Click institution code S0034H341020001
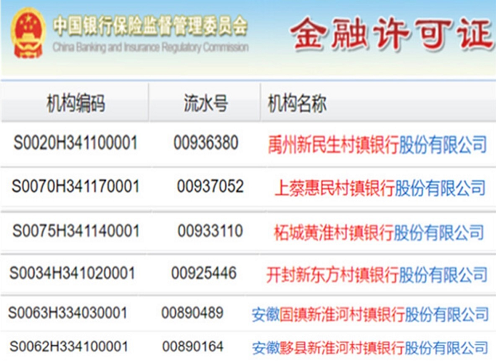 point(72,273)
